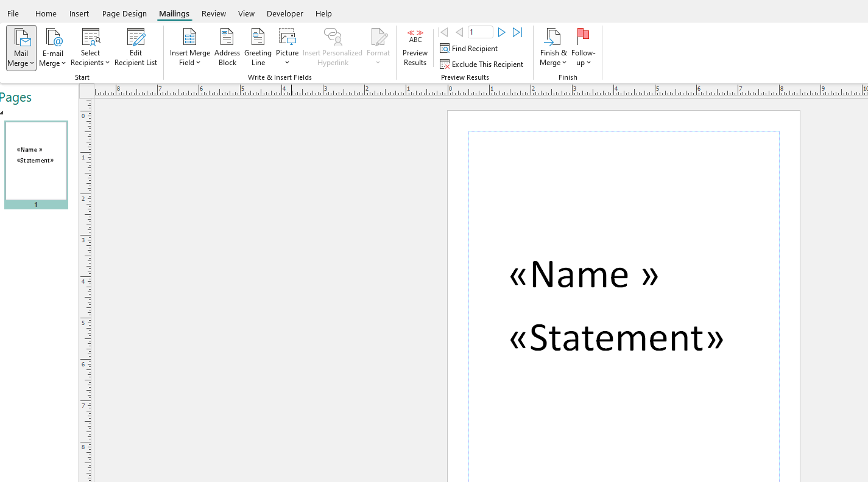Expand the E-mail Merge dropdown arrow
This screenshot has height=482, width=868.
64,63
